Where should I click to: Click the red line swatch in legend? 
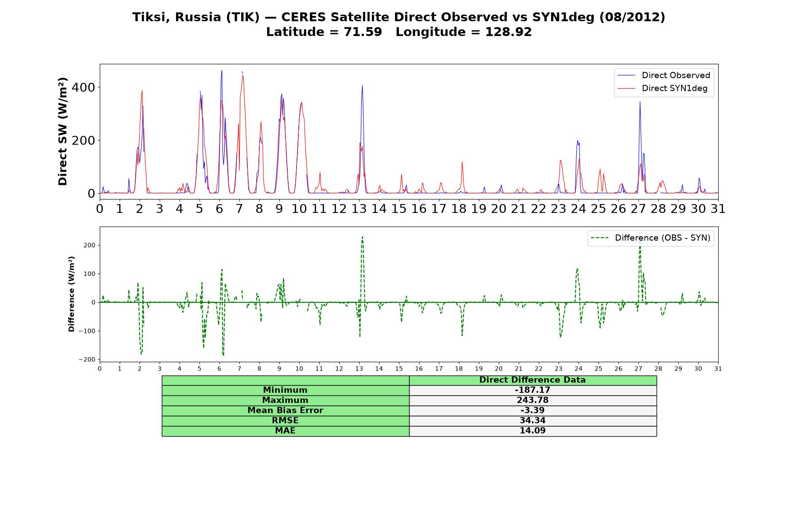[626, 88]
